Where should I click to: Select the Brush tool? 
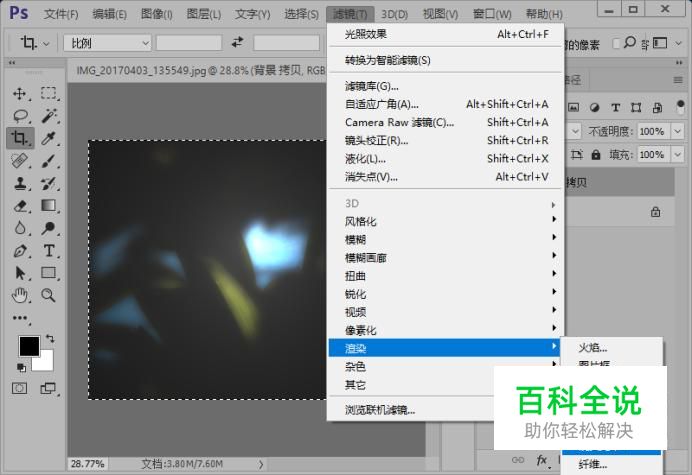[x=49, y=161]
